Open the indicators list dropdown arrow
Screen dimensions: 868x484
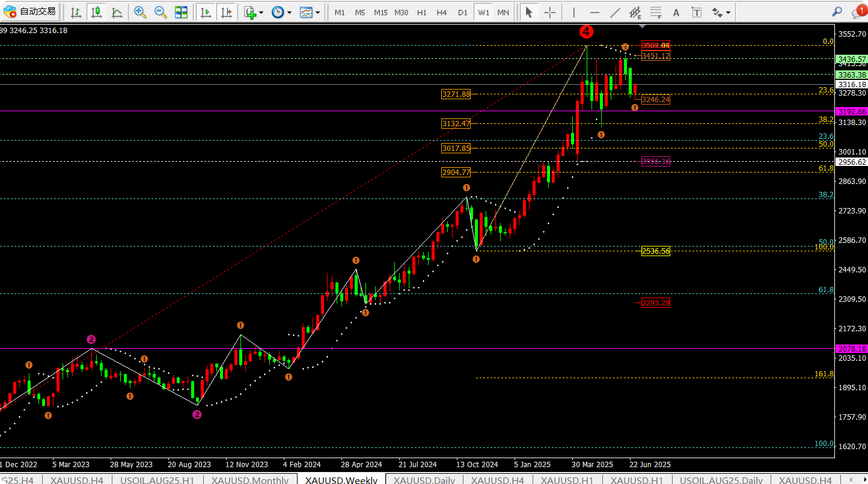[x=261, y=12]
